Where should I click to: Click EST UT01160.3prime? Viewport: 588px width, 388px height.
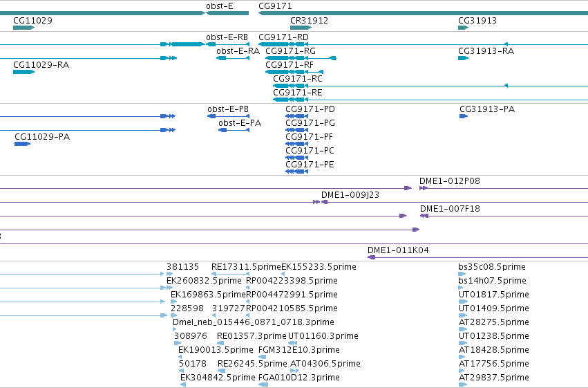(x=323, y=336)
